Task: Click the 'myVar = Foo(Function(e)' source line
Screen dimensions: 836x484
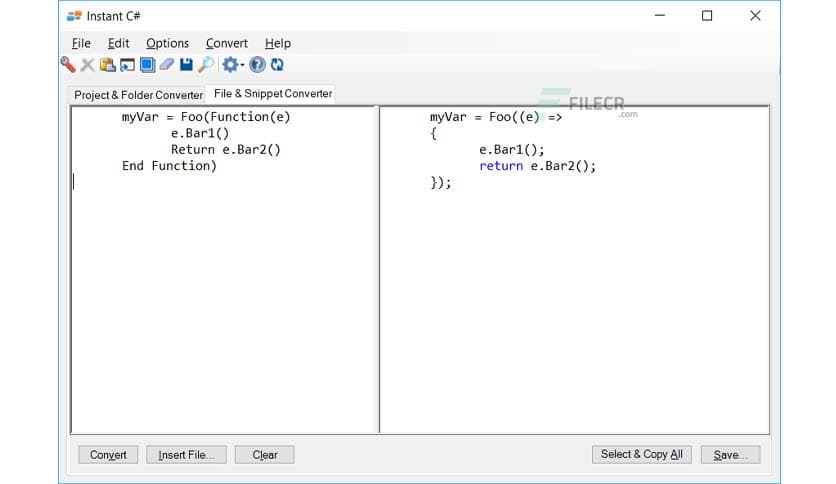Action: (x=206, y=117)
